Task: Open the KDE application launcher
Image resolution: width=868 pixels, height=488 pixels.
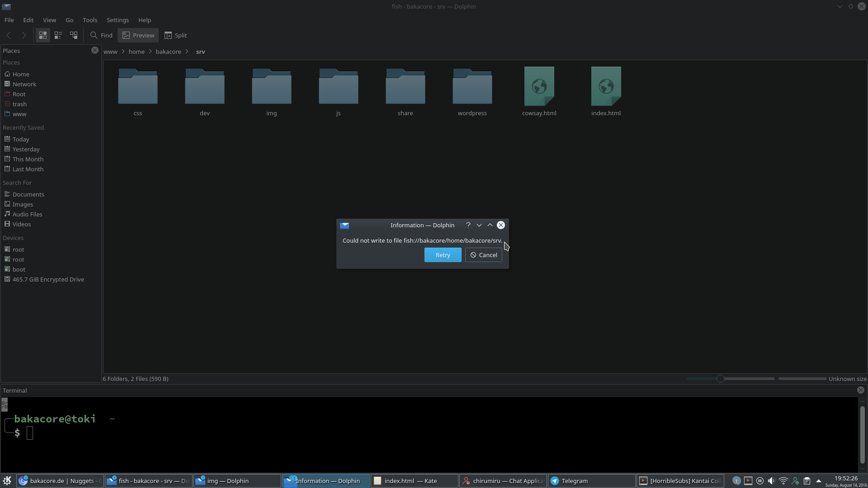Action: coord(7,481)
